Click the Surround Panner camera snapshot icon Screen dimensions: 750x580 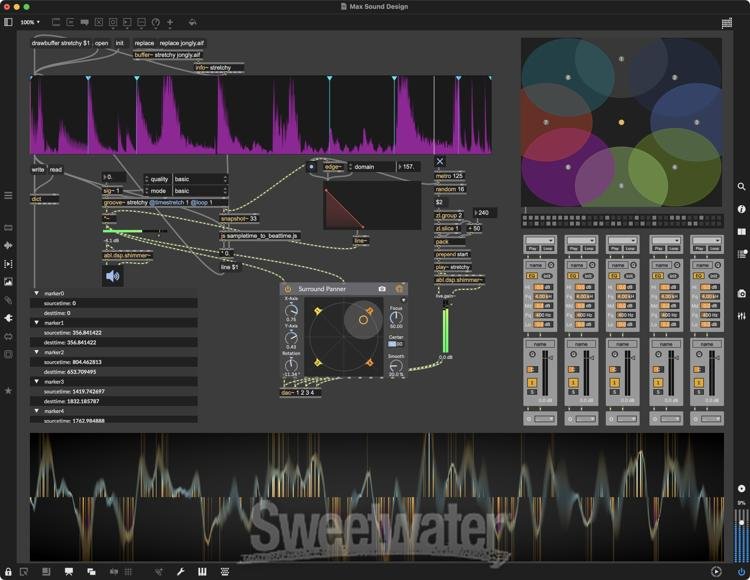click(382, 289)
